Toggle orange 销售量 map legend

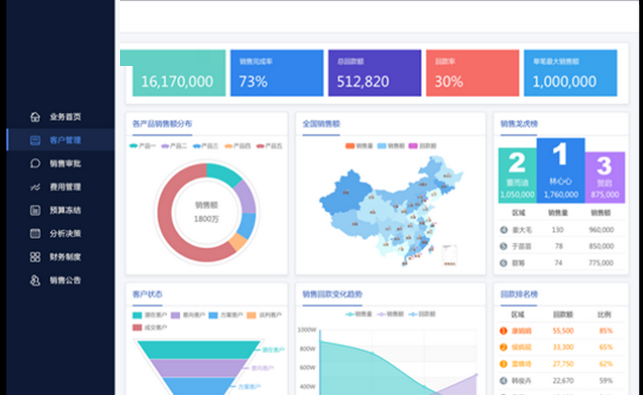359,146
